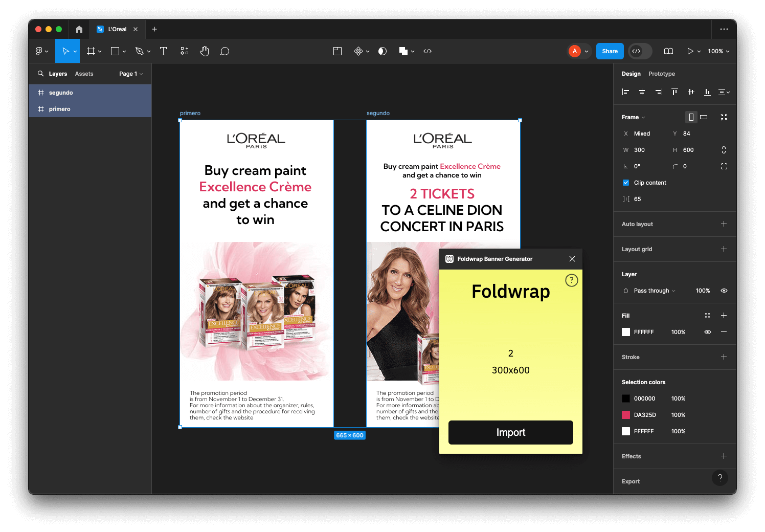Click the mask contrast icon in toolbar
765x532 pixels.
(382, 51)
